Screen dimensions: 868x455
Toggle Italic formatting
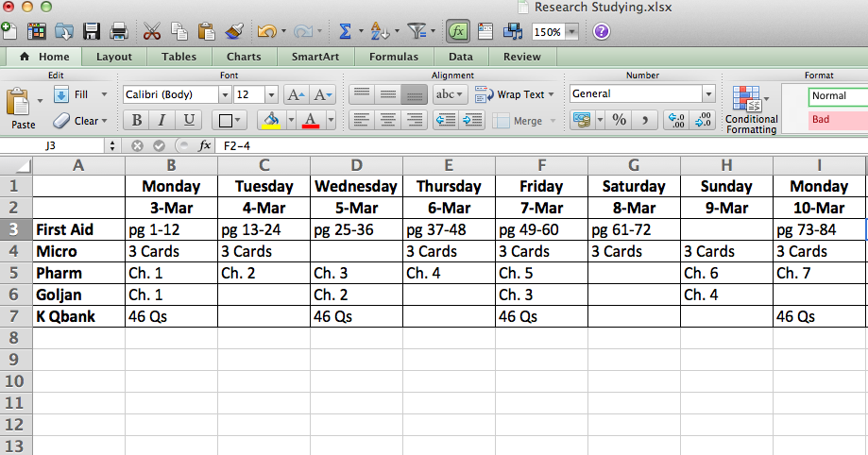coord(162,120)
